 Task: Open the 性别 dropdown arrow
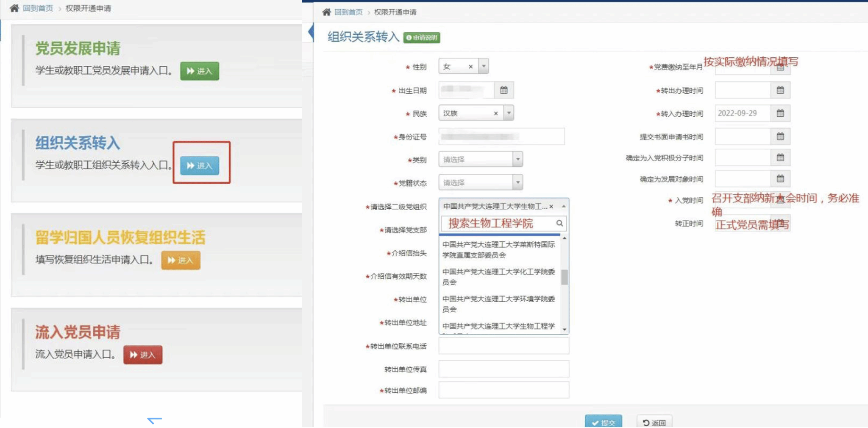[x=484, y=66]
